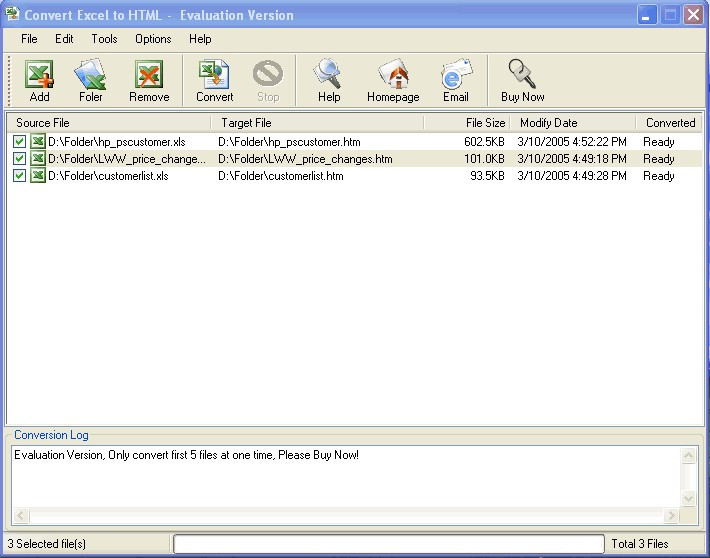Click 'Total 3 Files' status text

[640, 544]
